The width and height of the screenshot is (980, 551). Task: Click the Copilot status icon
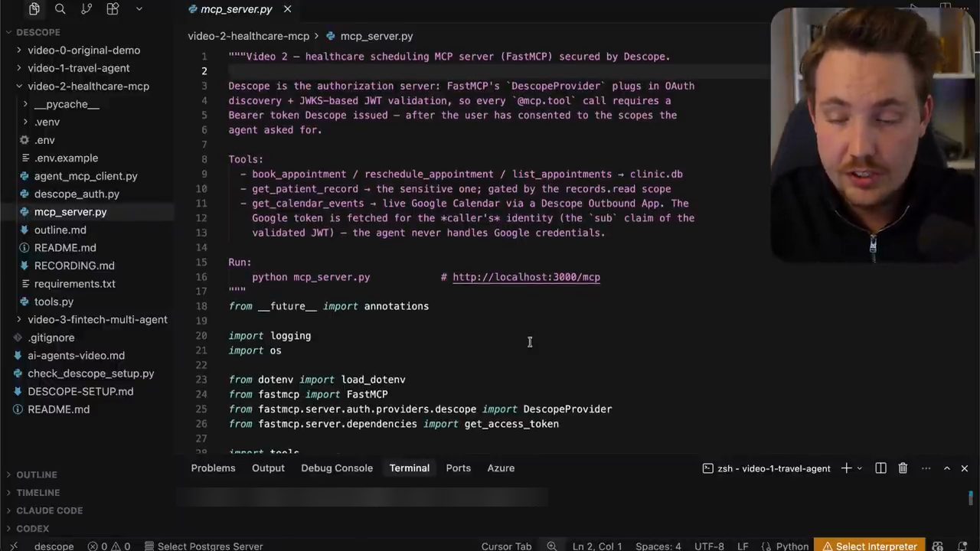[x=938, y=546]
